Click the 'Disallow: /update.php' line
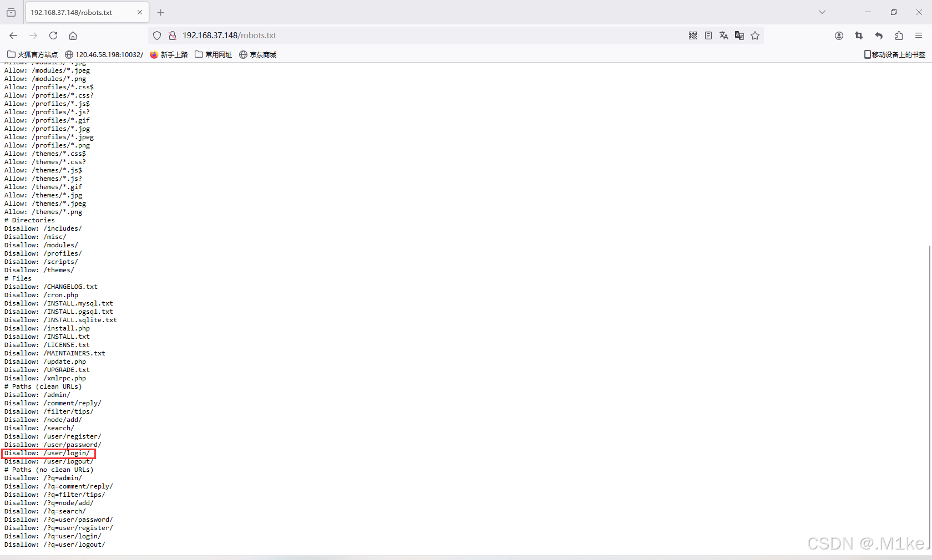 coord(45,362)
